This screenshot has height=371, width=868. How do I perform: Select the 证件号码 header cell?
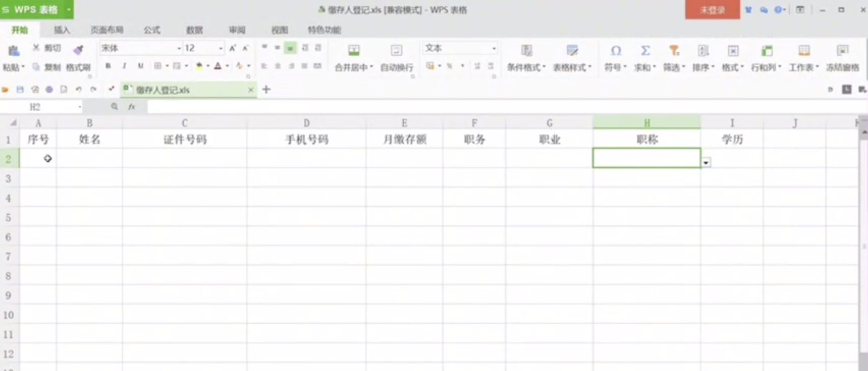(x=185, y=139)
